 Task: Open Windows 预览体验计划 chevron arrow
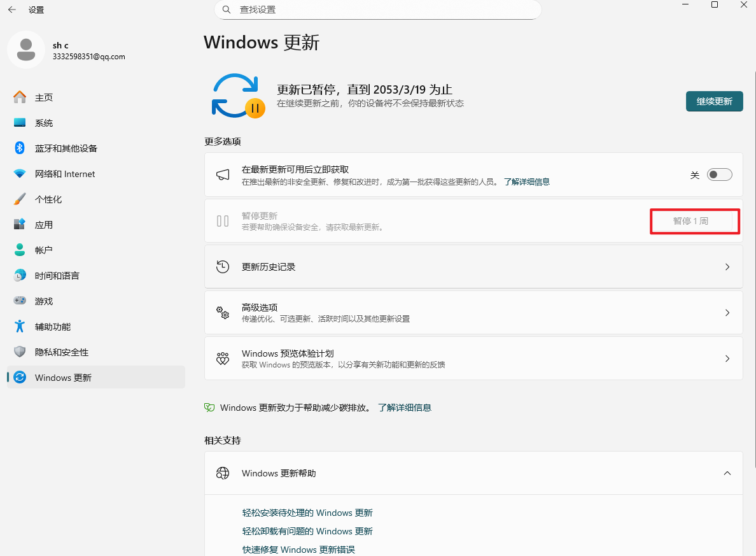click(x=727, y=359)
